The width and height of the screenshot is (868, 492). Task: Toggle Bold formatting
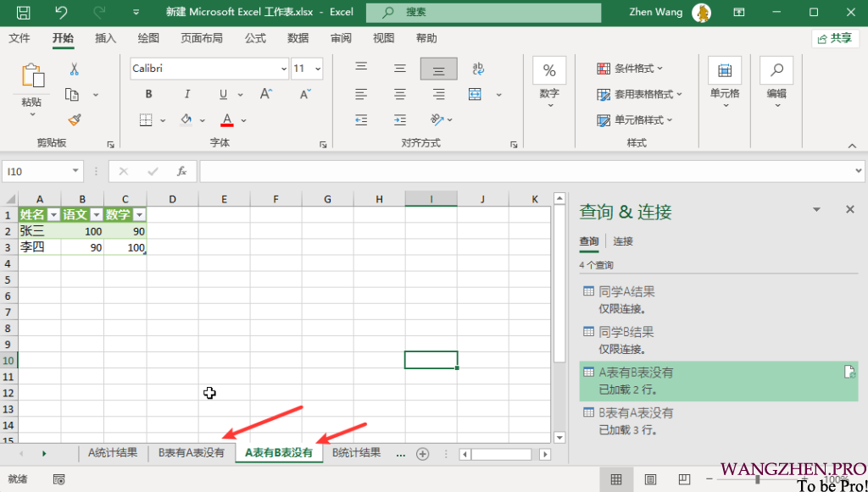[149, 94]
